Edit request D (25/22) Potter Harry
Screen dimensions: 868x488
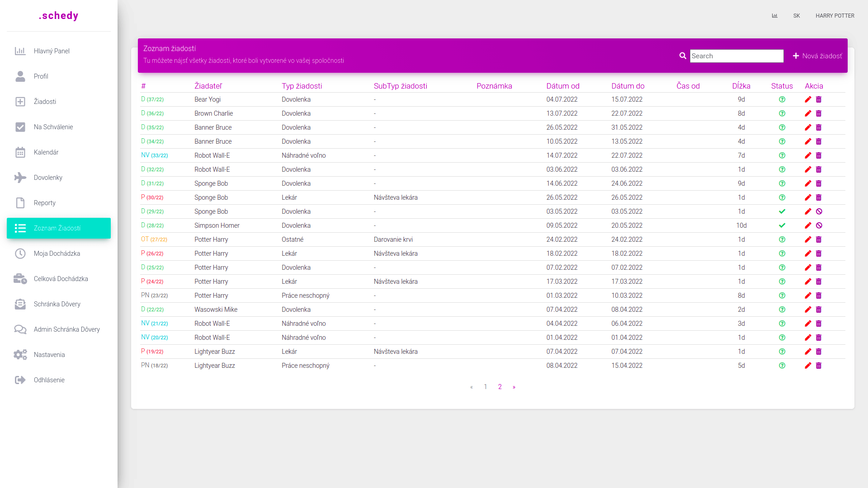(x=808, y=267)
